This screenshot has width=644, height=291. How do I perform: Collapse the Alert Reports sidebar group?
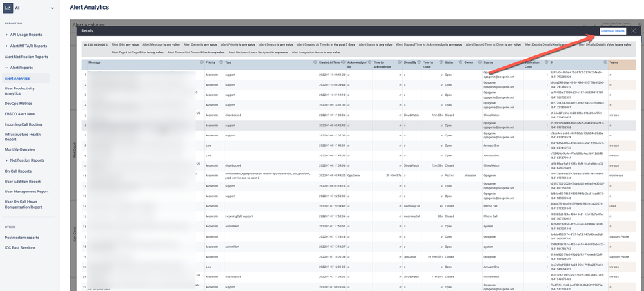pyautogui.click(x=6, y=68)
